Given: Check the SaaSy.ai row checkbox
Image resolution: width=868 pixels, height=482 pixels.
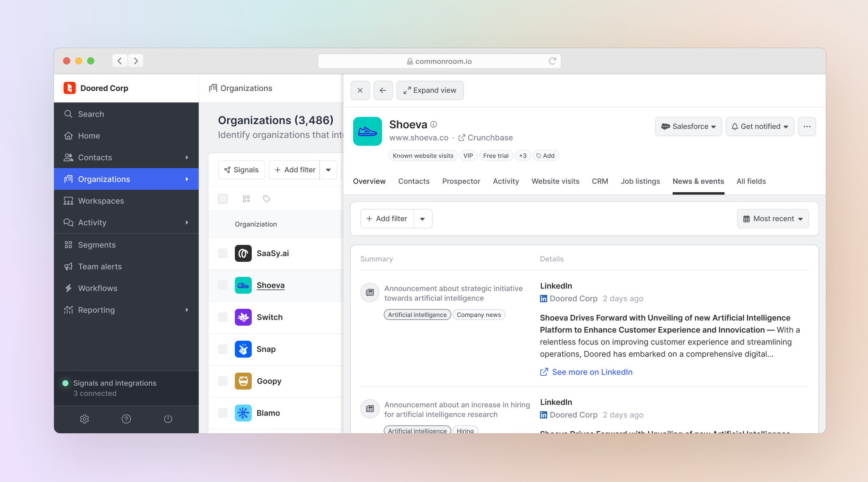Looking at the screenshot, I should tap(223, 253).
